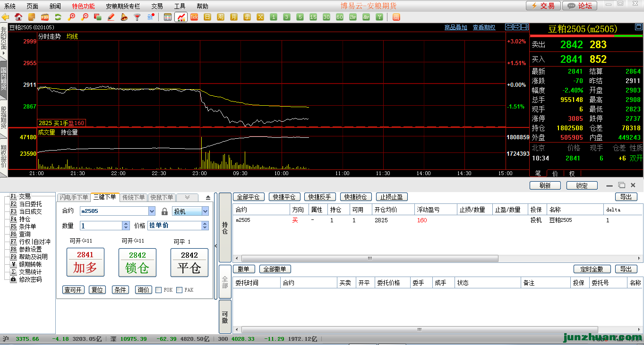Switch to 快鼠下单 tab
Image resolution: width=644 pixels, height=345 pixels.
coord(162,197)
